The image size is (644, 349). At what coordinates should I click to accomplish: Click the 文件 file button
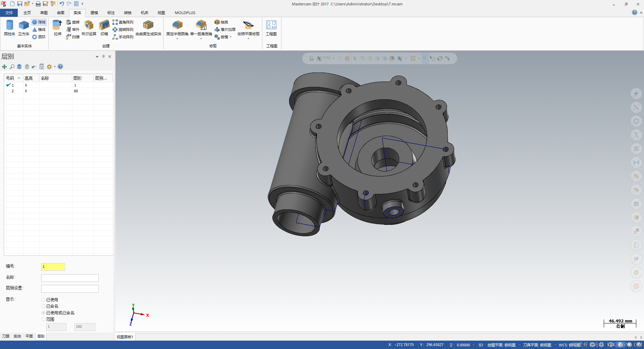click(9, 13)
